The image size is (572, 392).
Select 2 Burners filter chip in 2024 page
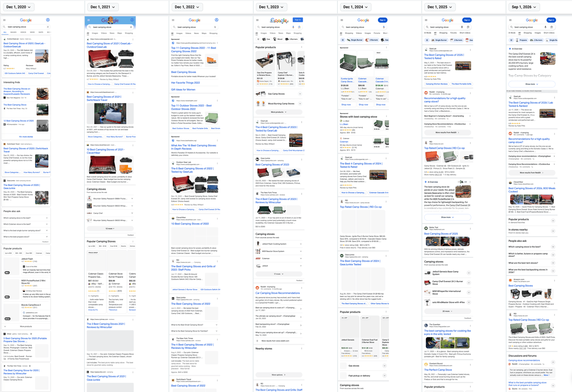[372, 40]
